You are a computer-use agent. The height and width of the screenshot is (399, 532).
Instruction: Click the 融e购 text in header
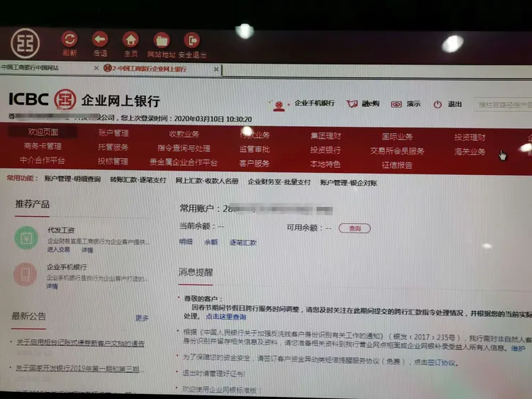[370, 103]
